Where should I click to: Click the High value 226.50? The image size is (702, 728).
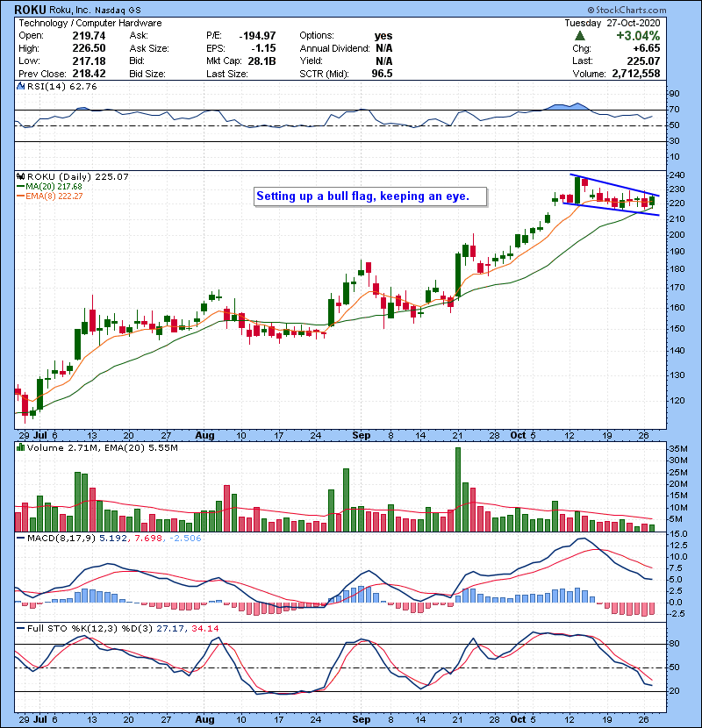click(x=89, y=48)
